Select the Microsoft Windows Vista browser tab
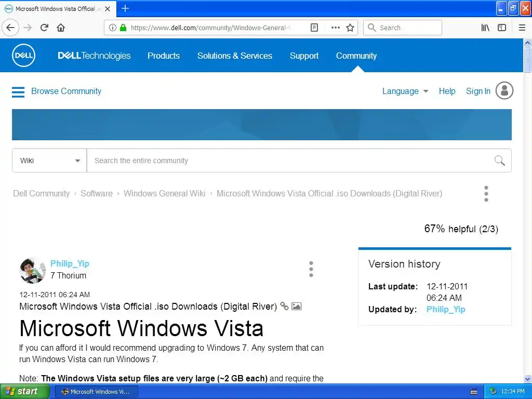532x399 pixels. (x=58, y=9)
